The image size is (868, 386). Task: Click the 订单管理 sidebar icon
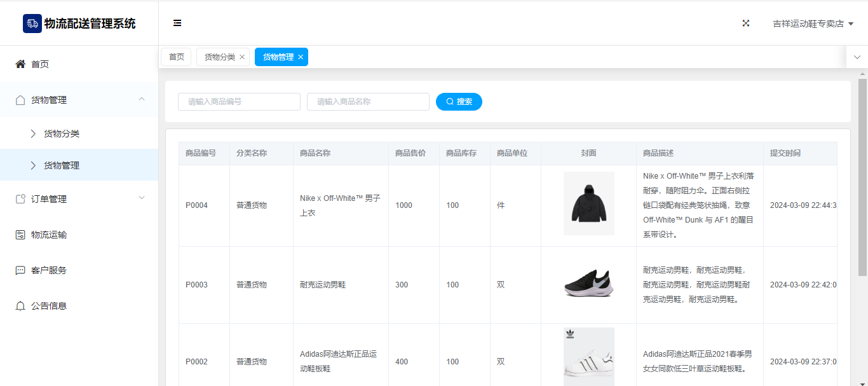pyautogui.click(x=20, y=199)
